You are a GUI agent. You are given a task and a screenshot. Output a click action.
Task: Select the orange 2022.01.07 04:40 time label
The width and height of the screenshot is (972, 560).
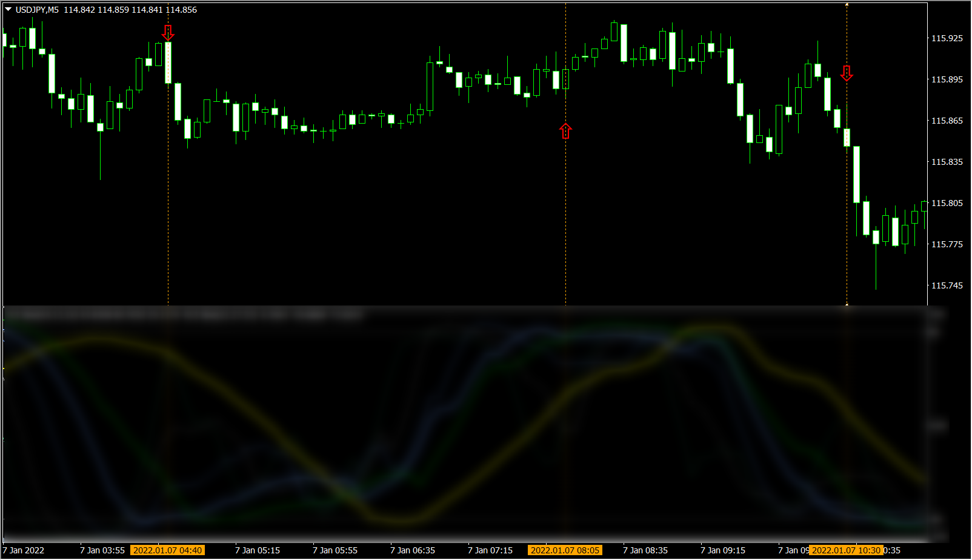tap(167, 550)
